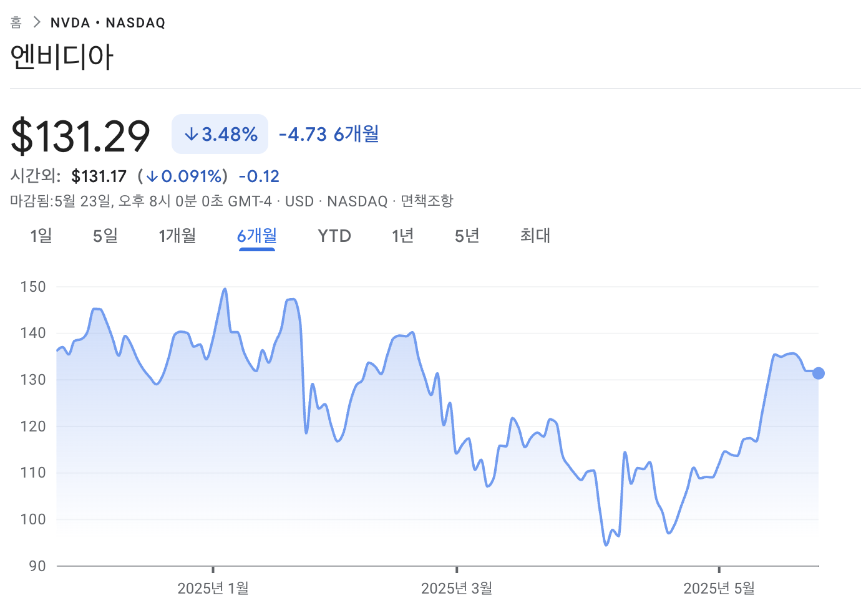
Task: Select the '1일' time range tab
Action: 41,236
